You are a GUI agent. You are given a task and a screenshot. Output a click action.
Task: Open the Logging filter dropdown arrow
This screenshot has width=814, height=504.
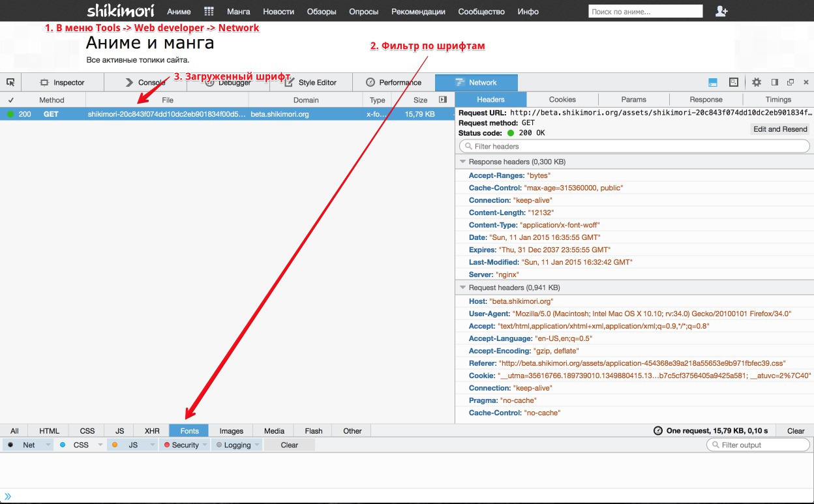coord(257,445)
